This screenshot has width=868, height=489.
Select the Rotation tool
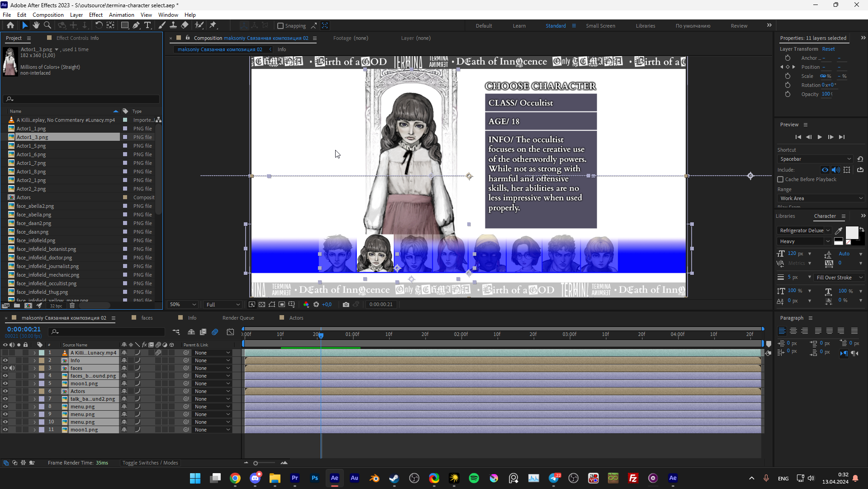(x=99, y=25)
